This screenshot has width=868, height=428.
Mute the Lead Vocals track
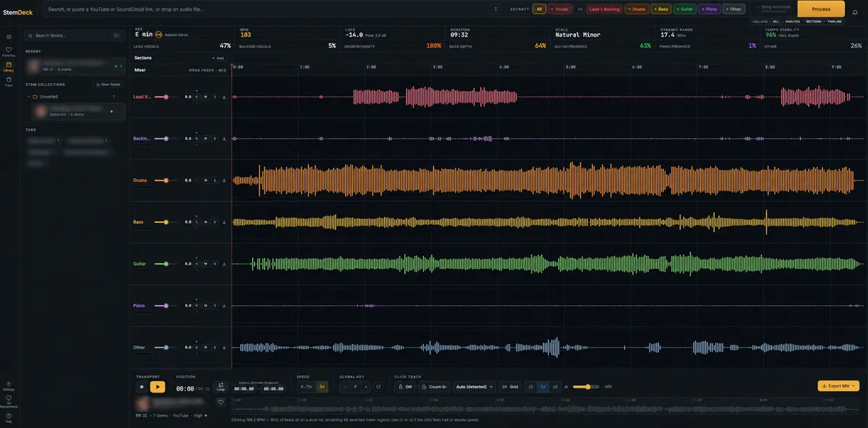pyautogui.click(x=205, y=97)
